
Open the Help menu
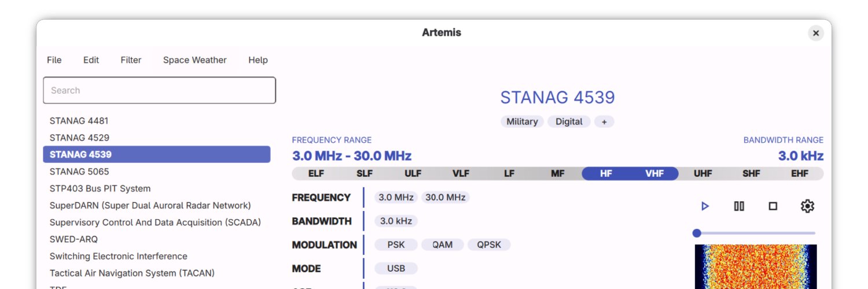click(x=258, y=60)
